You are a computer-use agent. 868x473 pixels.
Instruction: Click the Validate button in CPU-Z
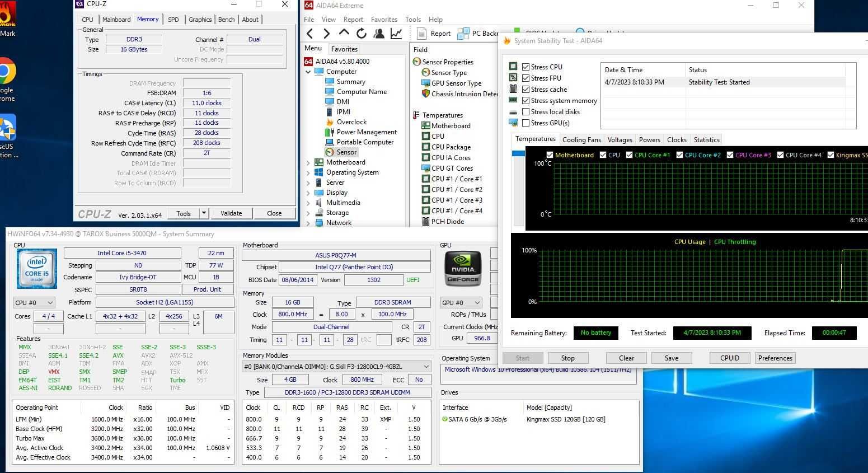[231, 213]
